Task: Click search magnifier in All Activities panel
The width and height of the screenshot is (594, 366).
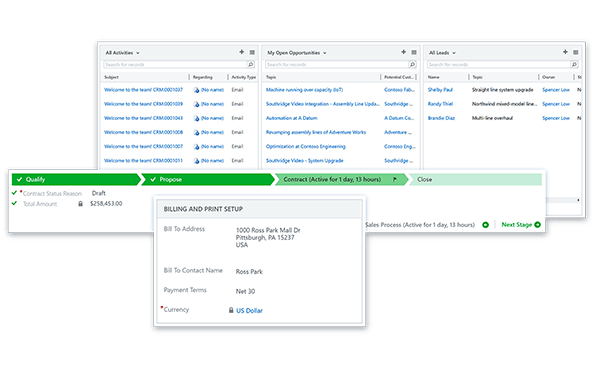Action: pos(250,64)
